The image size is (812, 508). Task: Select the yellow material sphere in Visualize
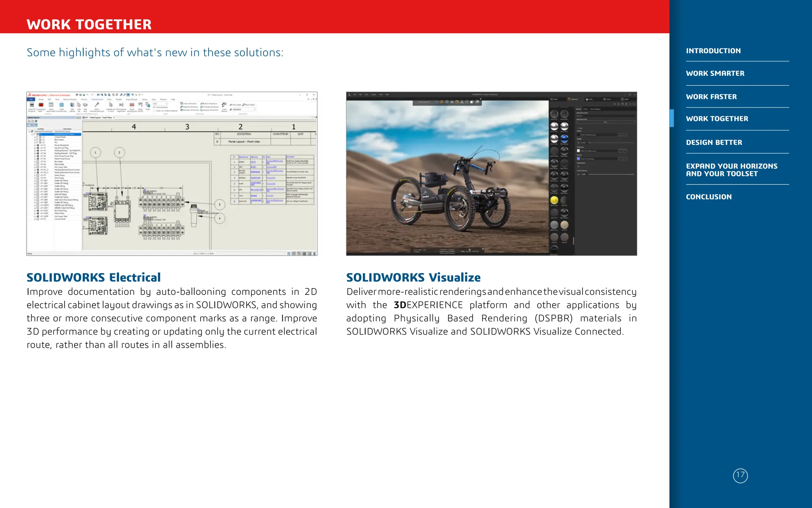554,200
